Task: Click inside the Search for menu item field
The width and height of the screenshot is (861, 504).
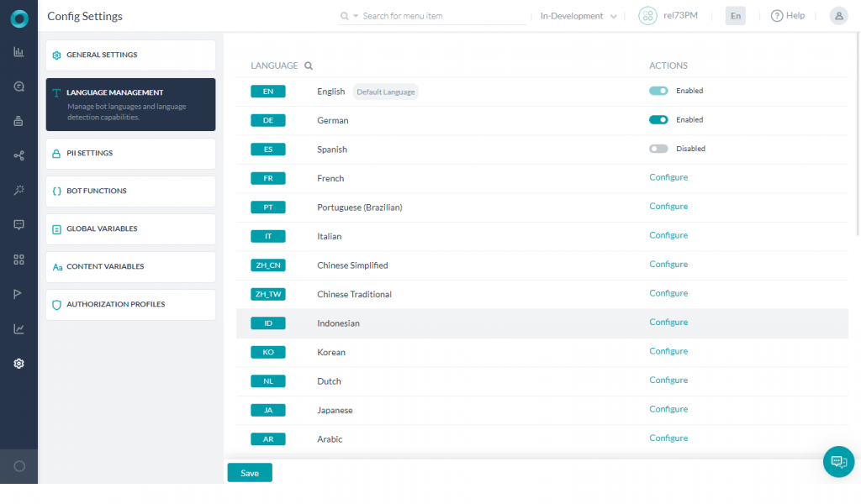Action: click(x=420, y=15)
